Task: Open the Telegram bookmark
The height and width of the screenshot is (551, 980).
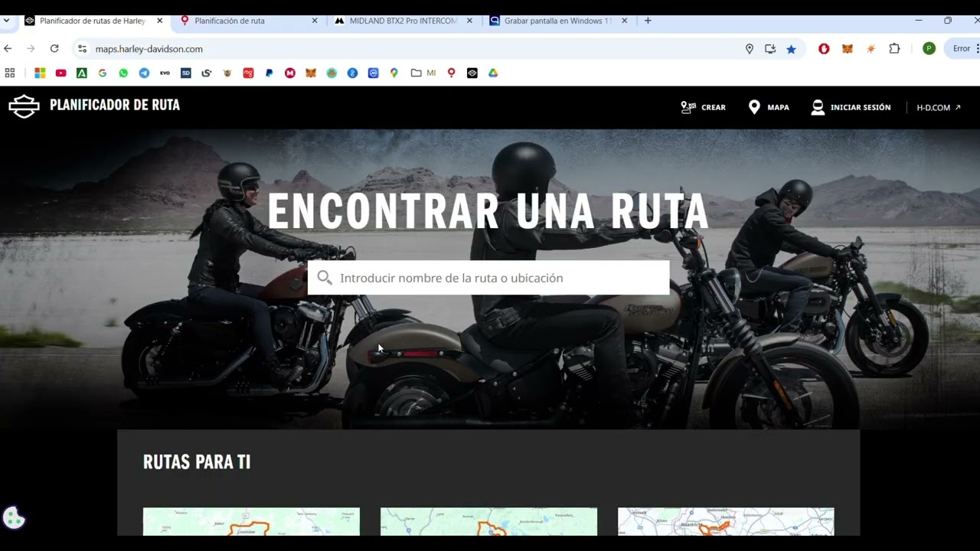Action: [144, 73]
